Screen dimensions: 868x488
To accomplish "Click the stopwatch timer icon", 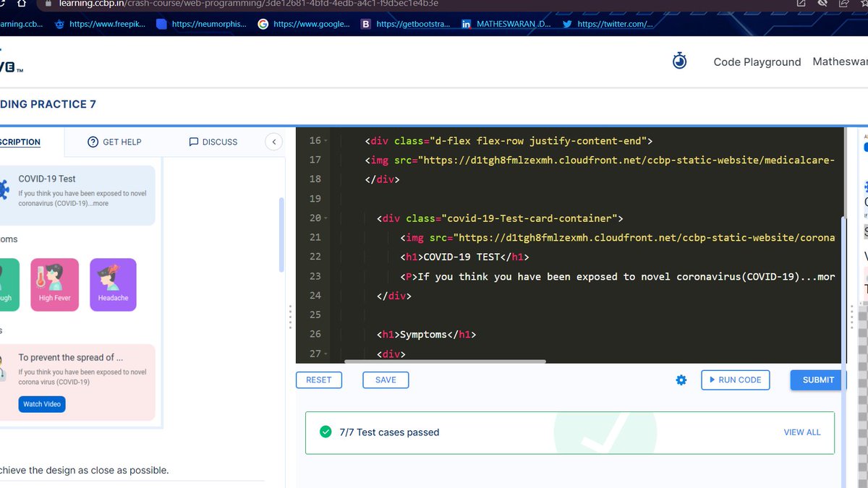I will [x=679, y=61].
